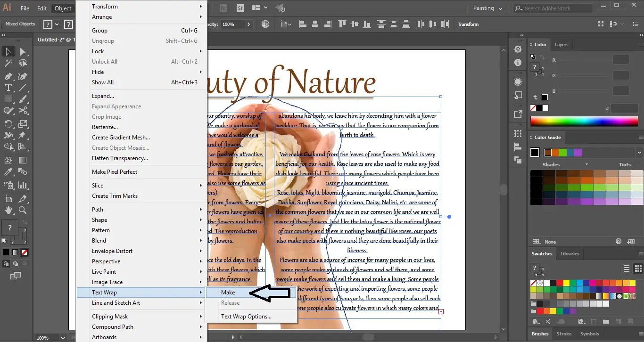Click the Hand tool
The width and height of the screenshot is (644, 342).
pos(8,210)
